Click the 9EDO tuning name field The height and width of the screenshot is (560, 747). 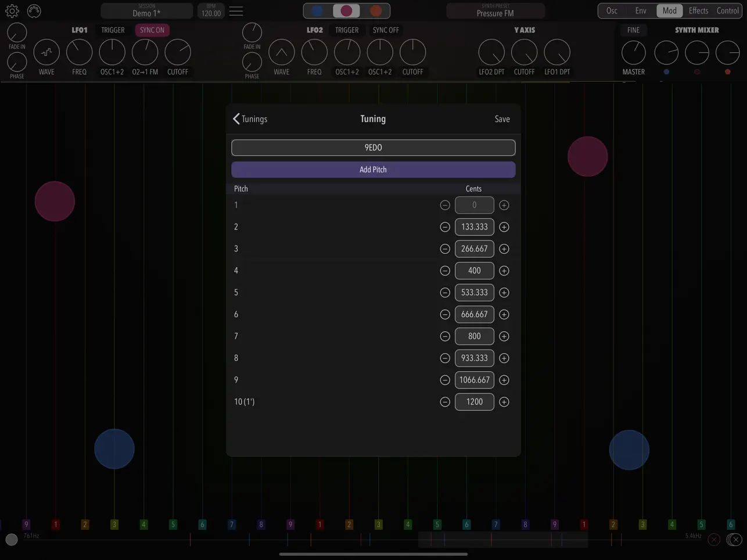pyautogui.click(x=373, y=147)
